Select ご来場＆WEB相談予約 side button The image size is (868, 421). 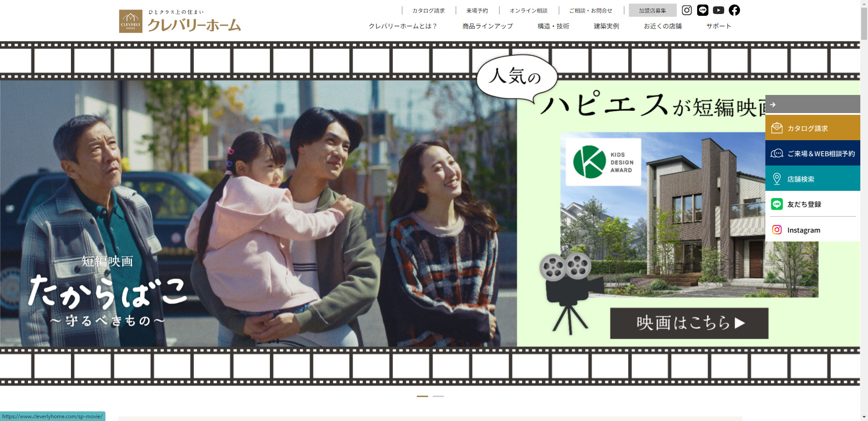point(812,153)
